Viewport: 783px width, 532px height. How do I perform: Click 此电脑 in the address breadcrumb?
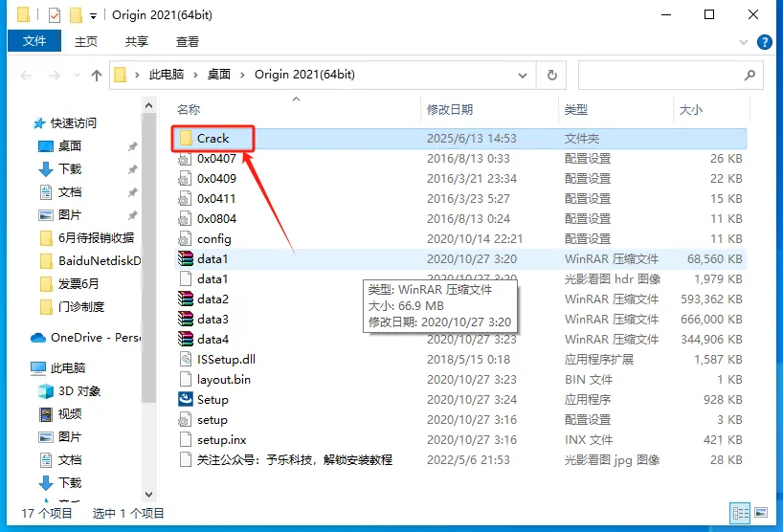tap(167, 75)
